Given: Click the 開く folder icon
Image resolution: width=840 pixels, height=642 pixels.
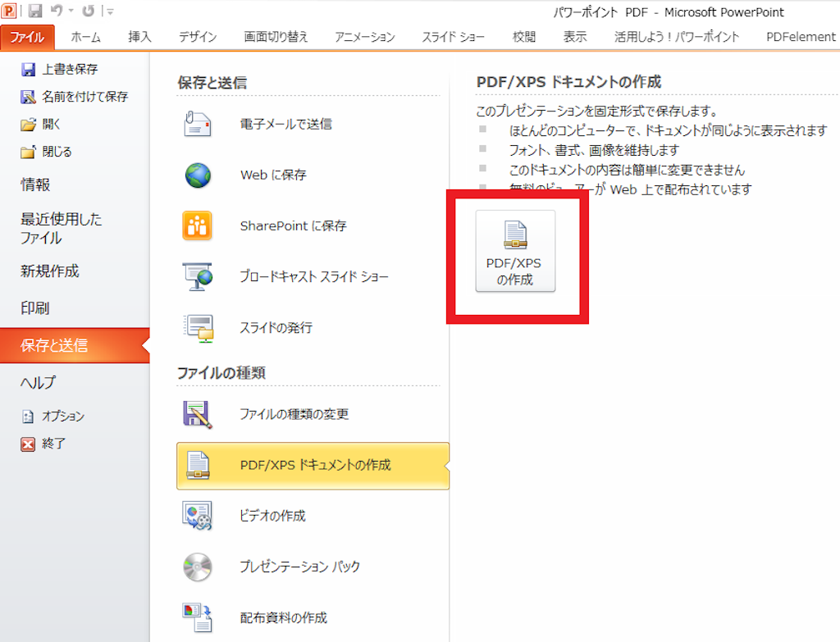Looking at the screenshot, I should click(x=28, y=125).
